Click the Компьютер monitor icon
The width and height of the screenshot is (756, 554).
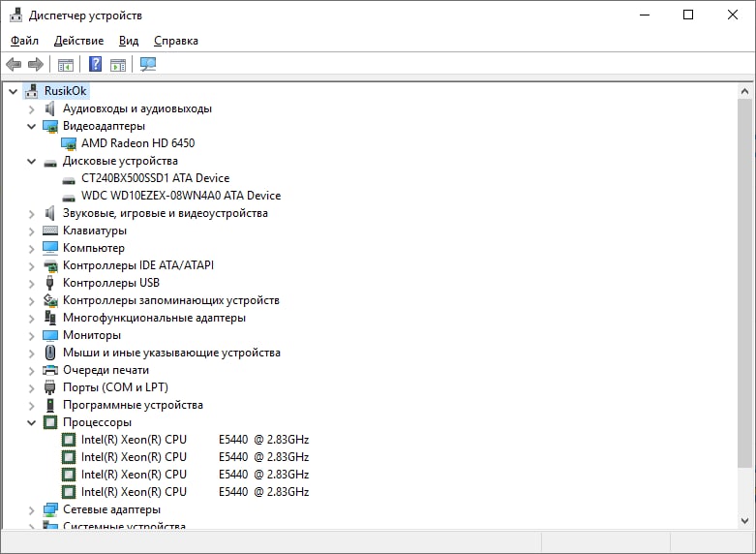point(50,248)
